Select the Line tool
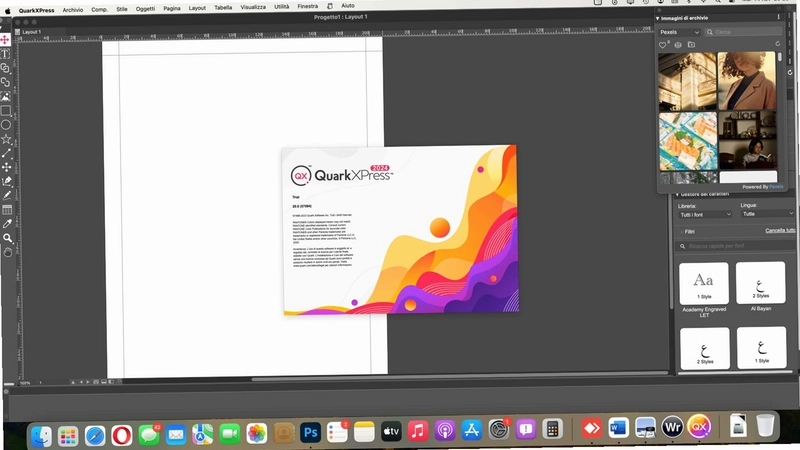800x450 pixels. (6, 153)
